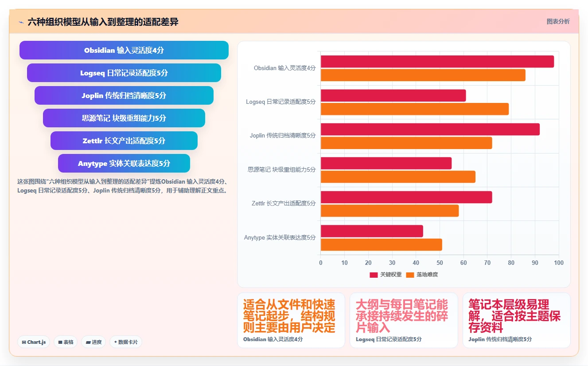Select the Zettlr 长文产出适配度5分 funnel bar

(x=124, y=141)
